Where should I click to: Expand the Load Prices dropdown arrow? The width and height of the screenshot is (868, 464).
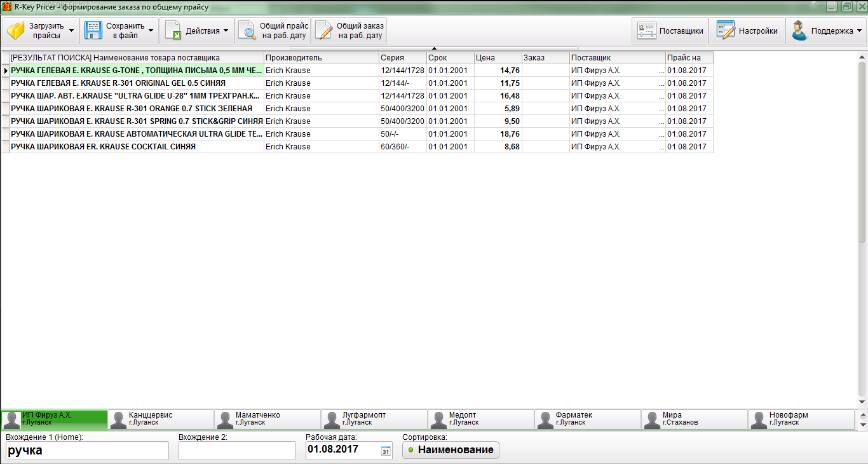(x=71, y=31)
